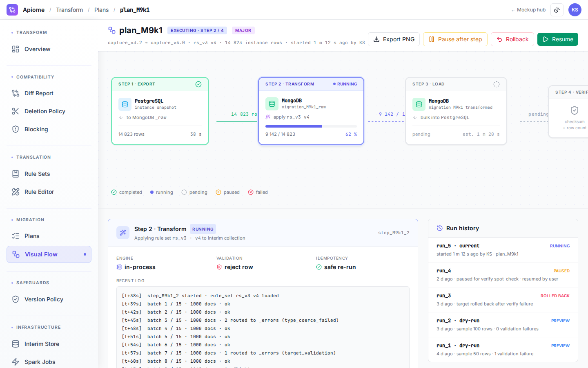Open Version Policy page
Viewport: 588px width, 368px height.
tap(49, 299)
